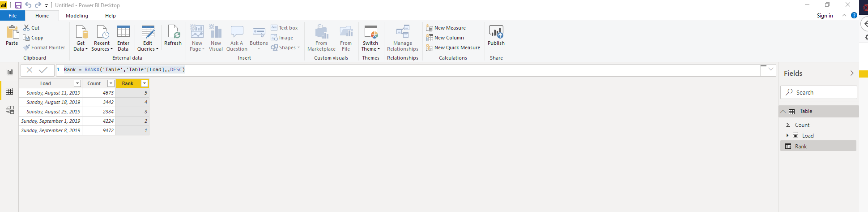Create a New Column
Screen dimensions: 868x212
tap(445, 38)
